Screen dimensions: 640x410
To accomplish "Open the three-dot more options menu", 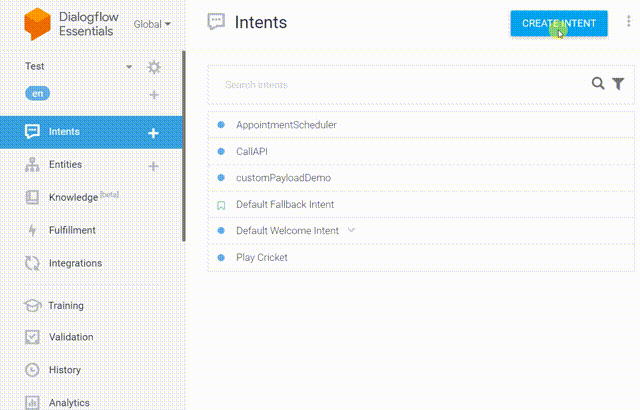I will pos(629,21).
